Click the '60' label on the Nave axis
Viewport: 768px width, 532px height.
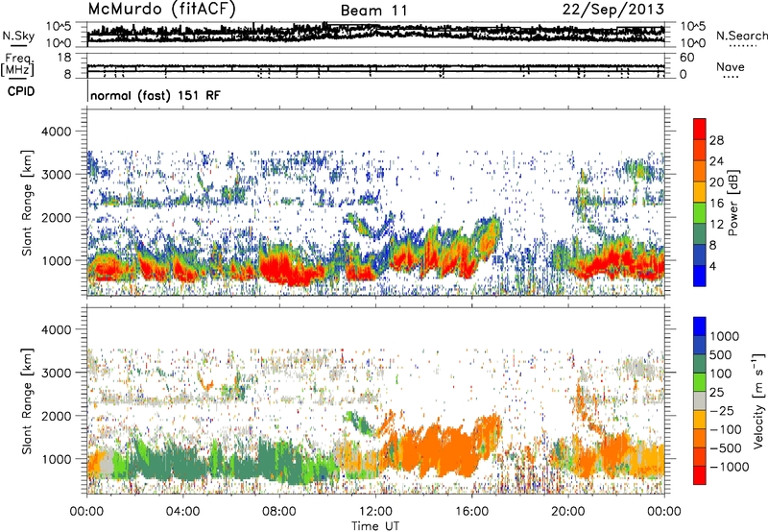686,58
